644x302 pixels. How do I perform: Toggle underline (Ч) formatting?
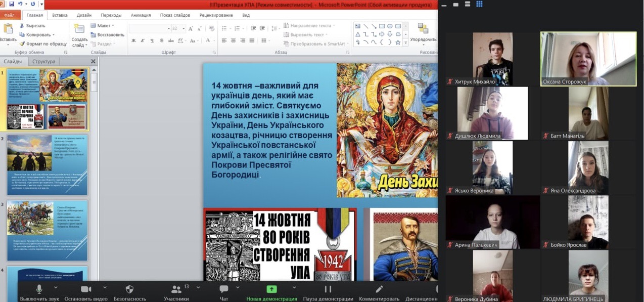coord(152,40)
